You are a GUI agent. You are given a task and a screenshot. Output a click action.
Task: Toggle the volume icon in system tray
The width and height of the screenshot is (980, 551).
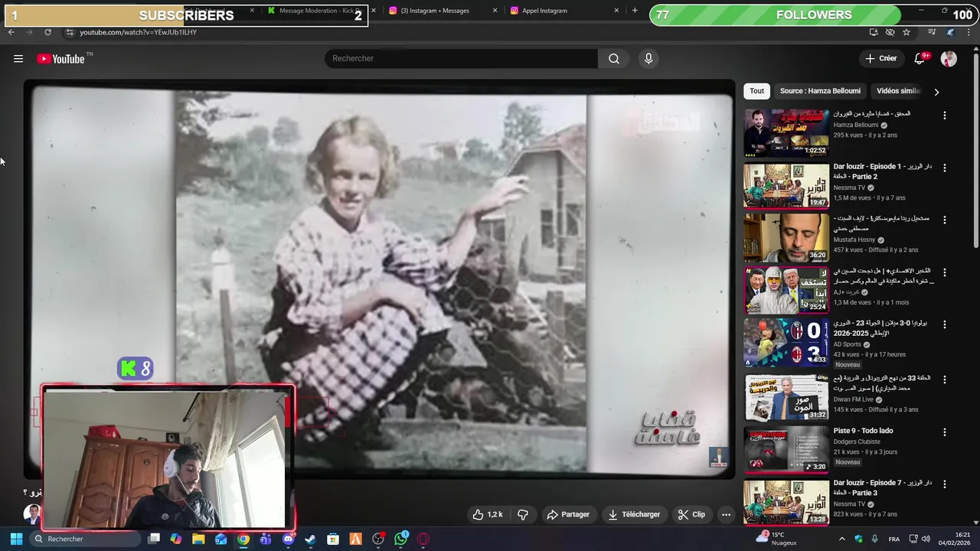tap(926, 539)
